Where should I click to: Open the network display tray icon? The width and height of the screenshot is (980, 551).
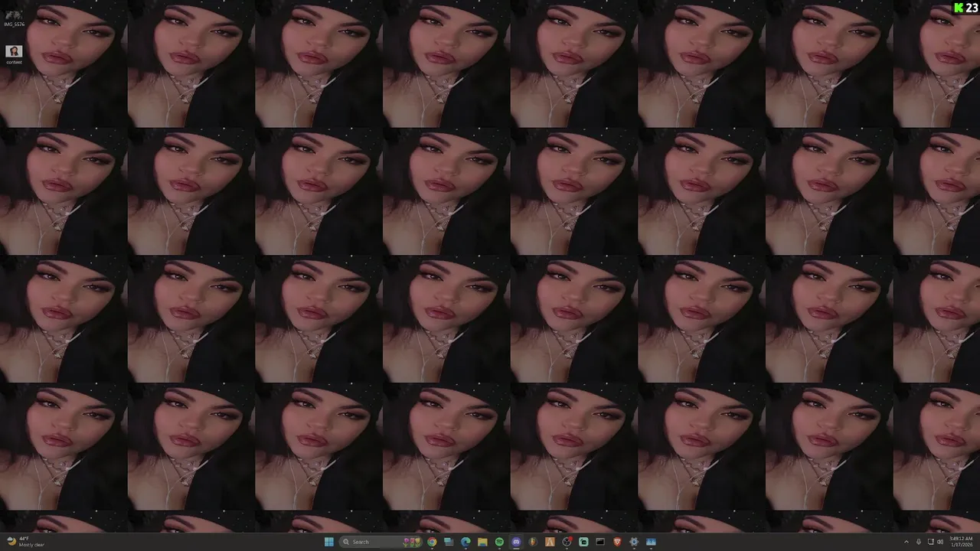930,542
